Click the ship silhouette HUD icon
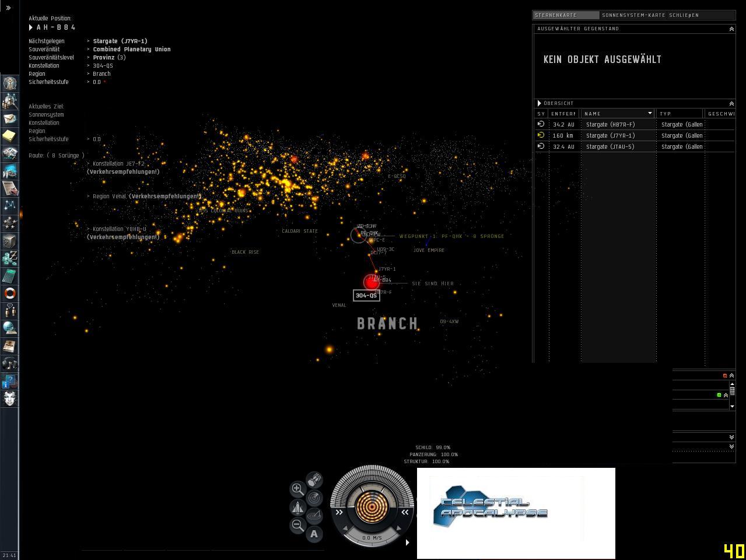The width and height of the screenshot is (746, 560). pos(297,507)
